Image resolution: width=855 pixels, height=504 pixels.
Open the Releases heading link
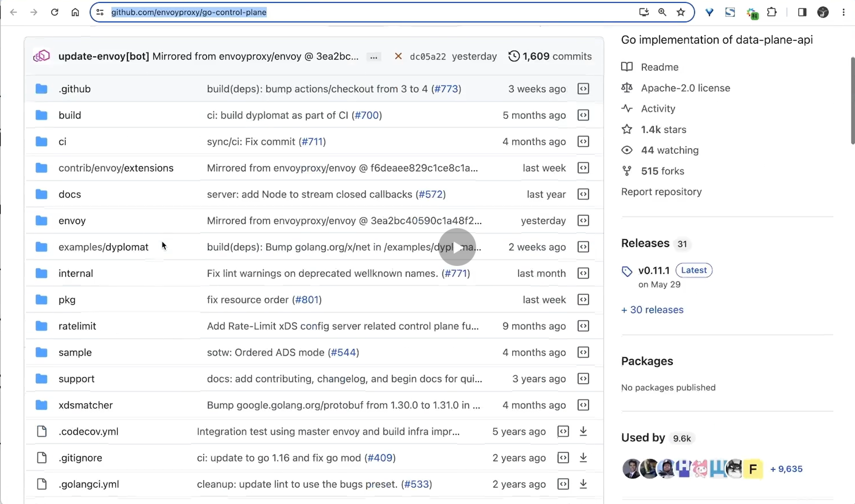point(645,243)
